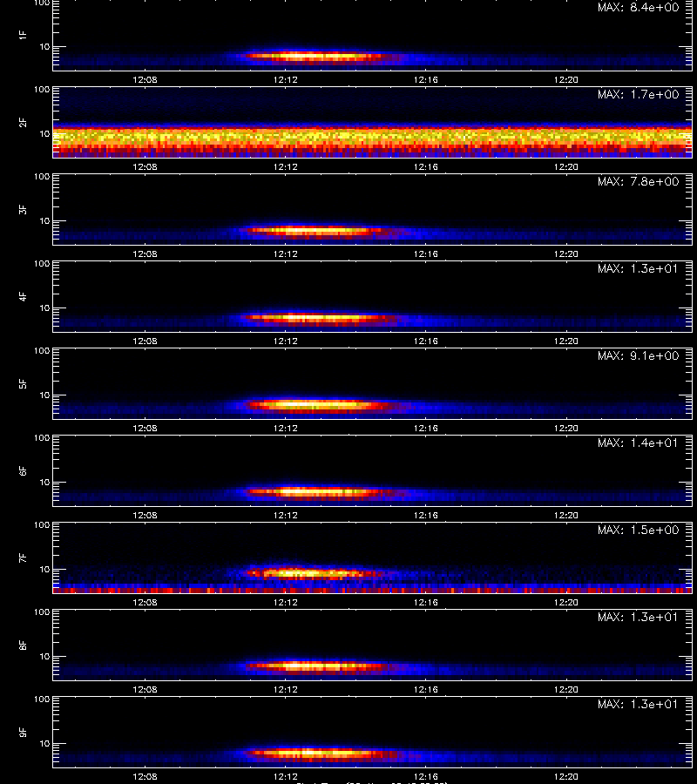The image size is (697, 784).
Task: Click the bright burst in the 7F spectrogram
Action: point(315,573)
